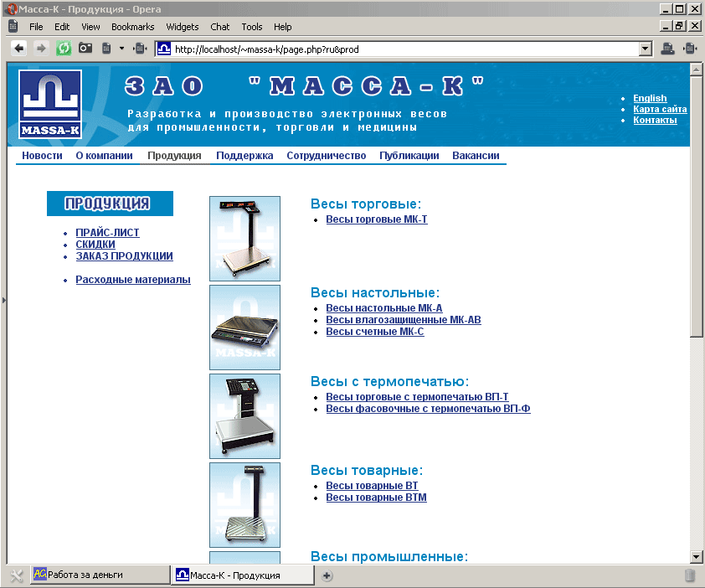Switch to the Работа за деньги tab
705x588 pixels.
pos(100,575)
